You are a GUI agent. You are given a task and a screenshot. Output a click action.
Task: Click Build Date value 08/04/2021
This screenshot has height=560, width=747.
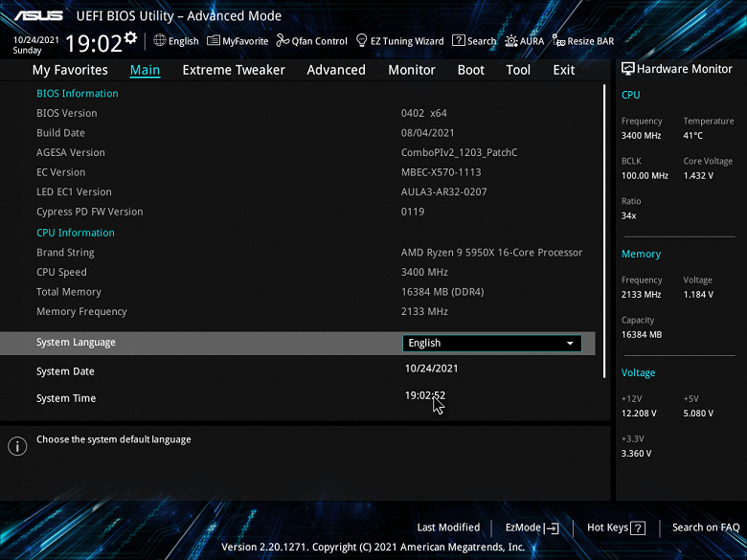(427, 133)
